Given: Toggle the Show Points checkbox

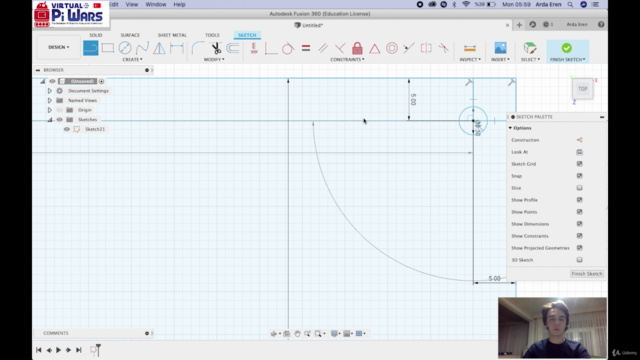Looking at the screenshot, I should tap(579, 212).
